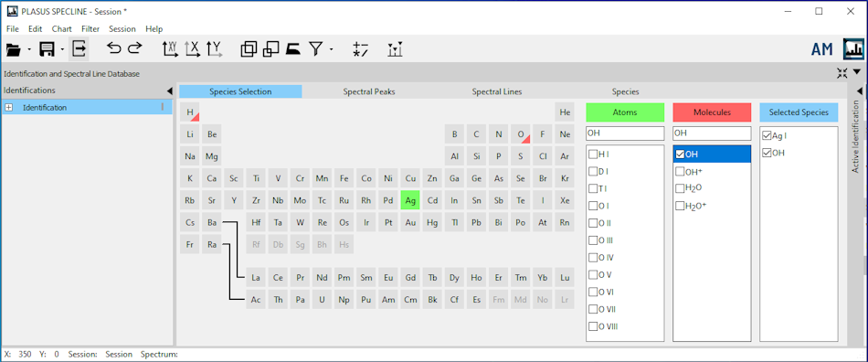Viewport: 868px width, 362px height.
Task: Click the Molecules search field containing OH
Action: (712, 133)
